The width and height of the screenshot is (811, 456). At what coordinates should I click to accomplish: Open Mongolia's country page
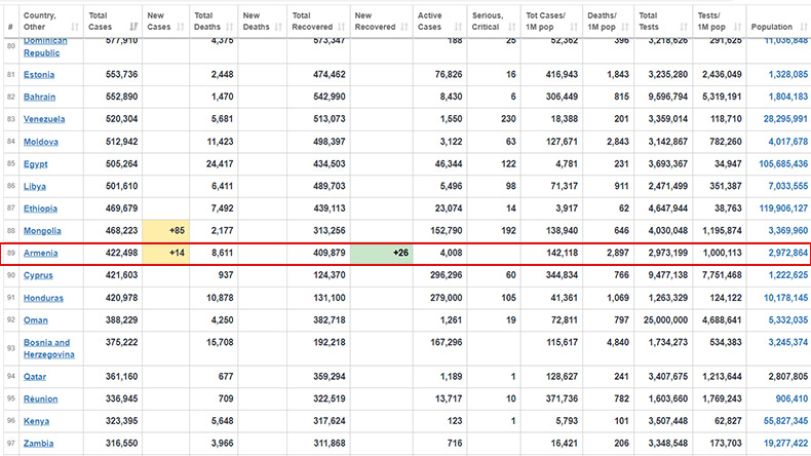tap(42, 231)
